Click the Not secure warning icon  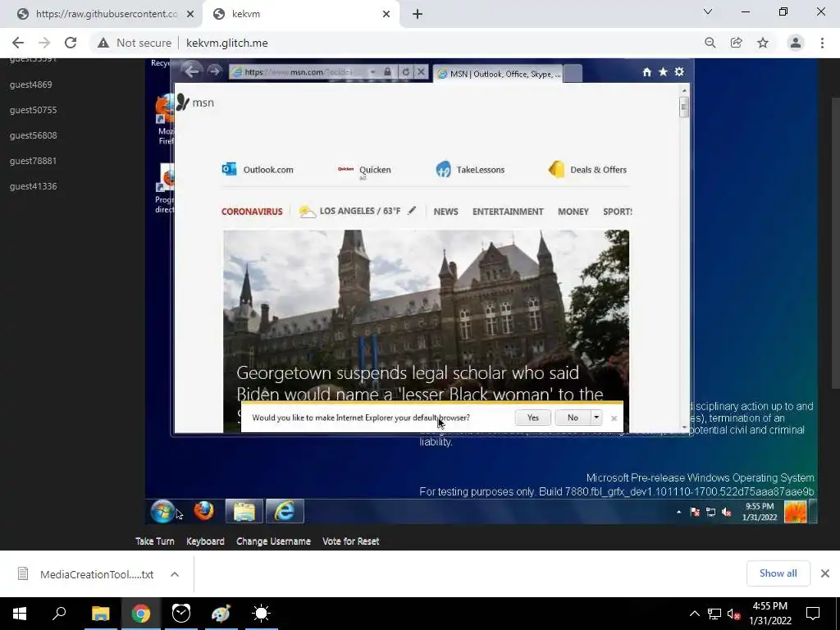[x=103, y=43]
